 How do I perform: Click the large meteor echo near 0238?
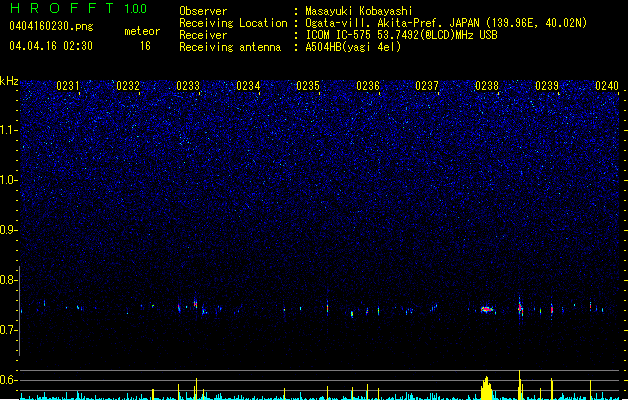(487, 310)
